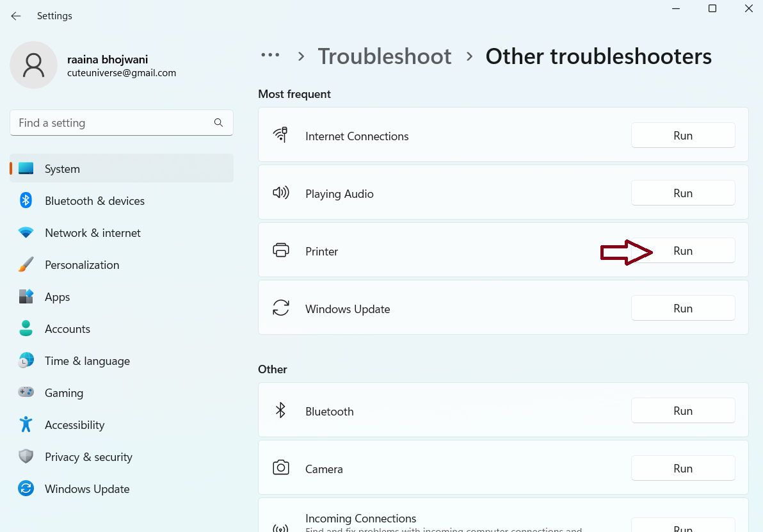Click the Privacy & security shield icon
Image resolution: width=763 pixels, height=532 pixels.
click(x=26, y=456)
